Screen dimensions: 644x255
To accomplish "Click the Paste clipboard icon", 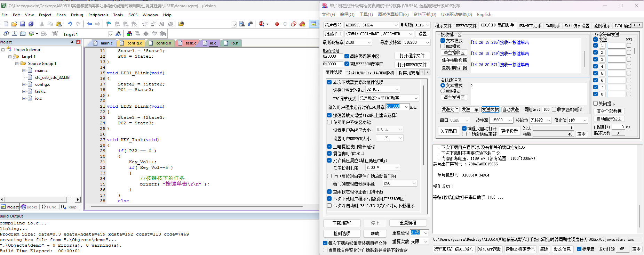I will pos(59,24).
